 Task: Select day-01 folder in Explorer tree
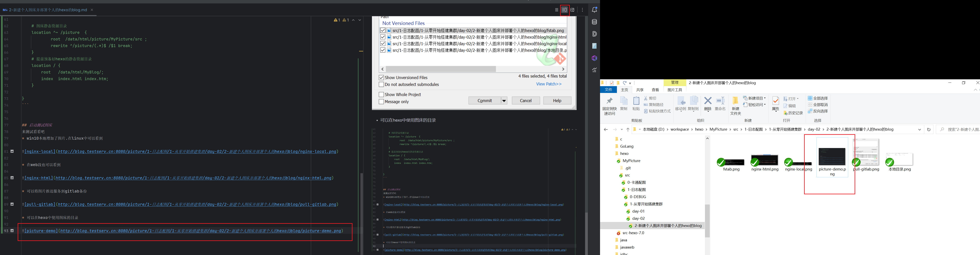tap(638, 211)
